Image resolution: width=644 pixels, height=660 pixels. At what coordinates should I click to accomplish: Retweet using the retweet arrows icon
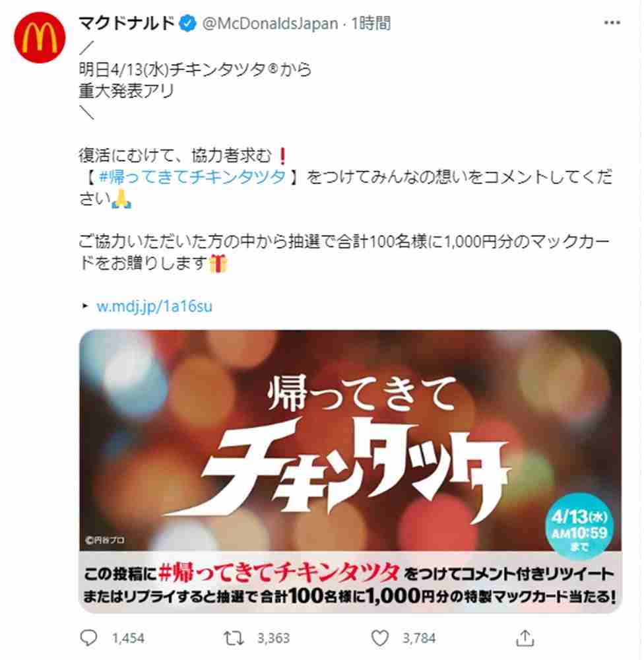(x=234, y=638)
